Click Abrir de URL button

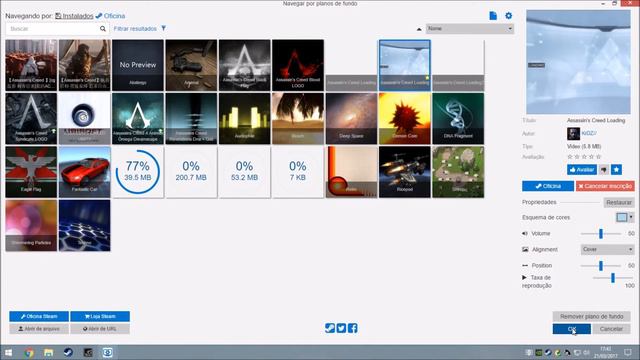pos(100,329)
